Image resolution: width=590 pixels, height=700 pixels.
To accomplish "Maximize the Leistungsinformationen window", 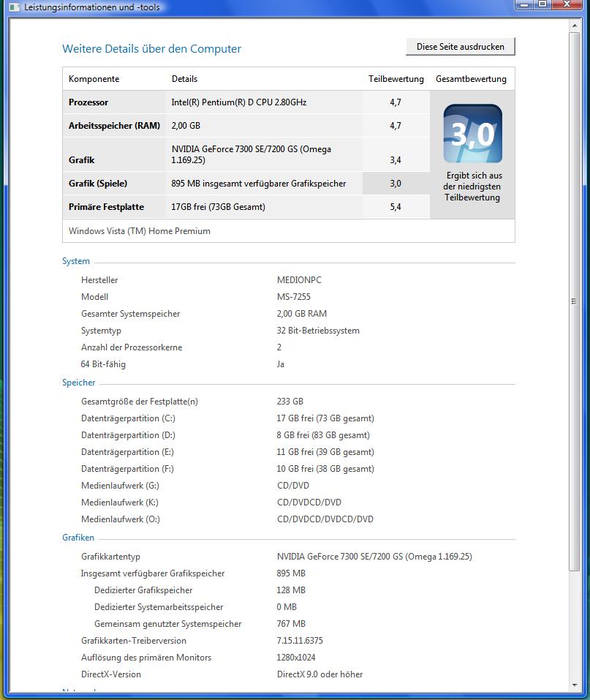I will tap(542, 4).
